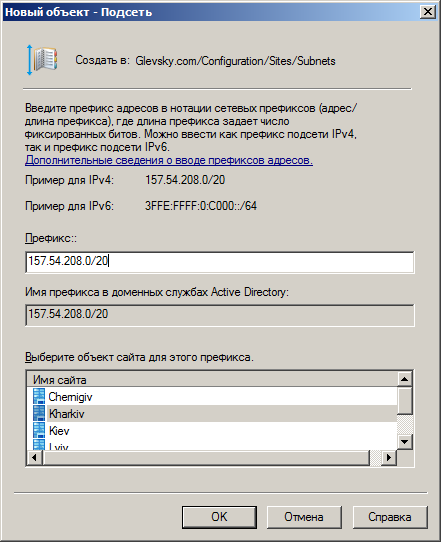Open the link about entering address prefixes
Viewport: 441px width, 542px height.
click(169, 160)
